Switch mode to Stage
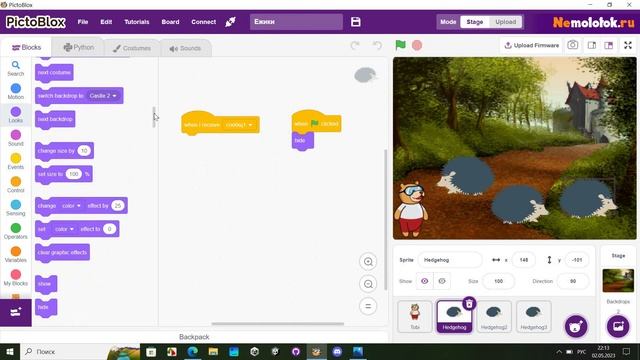The width and height of the screenshot is (640, 360). 475,22
